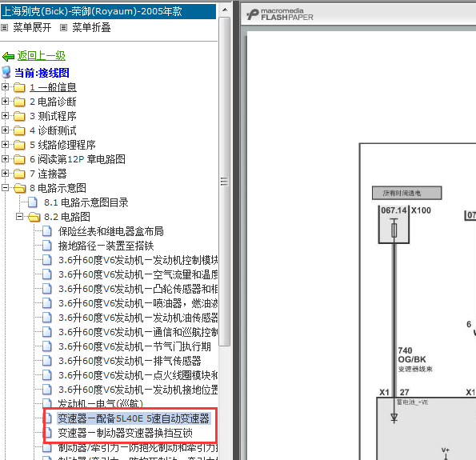Click the open folder icon of 8 电路示意图

(x=20, y=188)
